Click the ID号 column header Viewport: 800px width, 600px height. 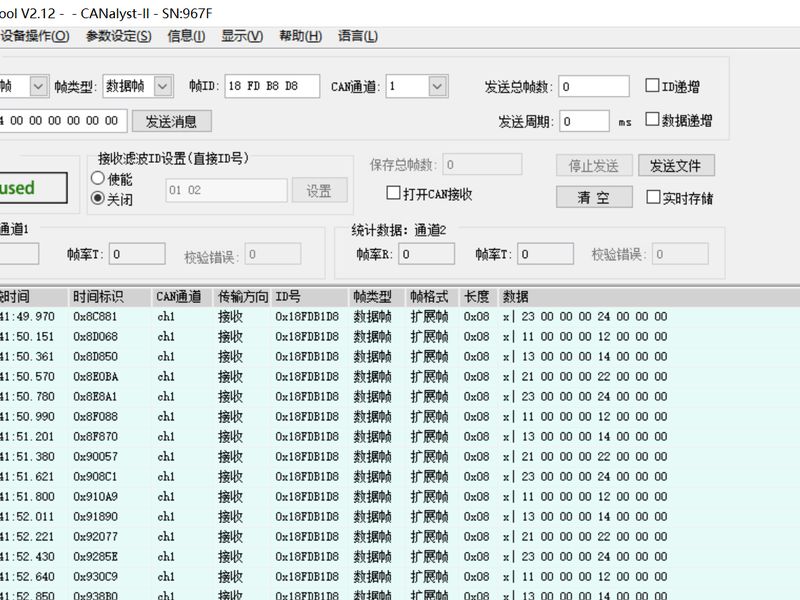pyautogui.click(x=310, y=297)
